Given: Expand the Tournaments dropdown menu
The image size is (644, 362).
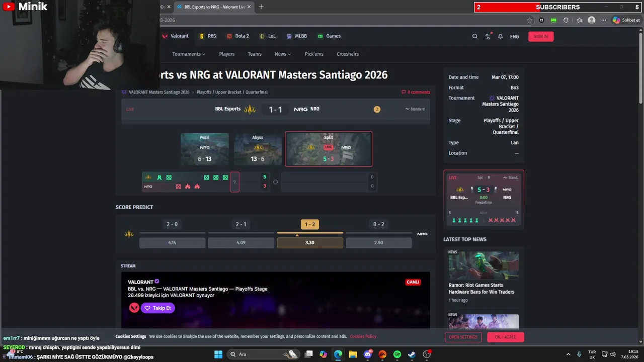Looking at the screenshot, I should pos(189,54).
